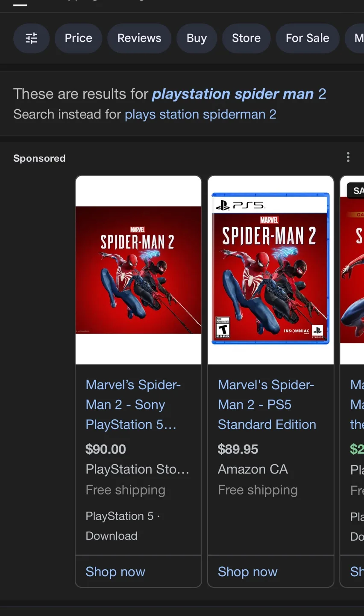
Task: Click Shop now on the $90.00 listing
Action: tap(115, 572)
